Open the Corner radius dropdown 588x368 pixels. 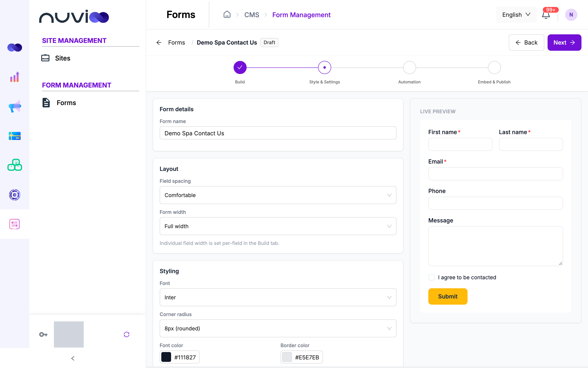click(278, 328)
